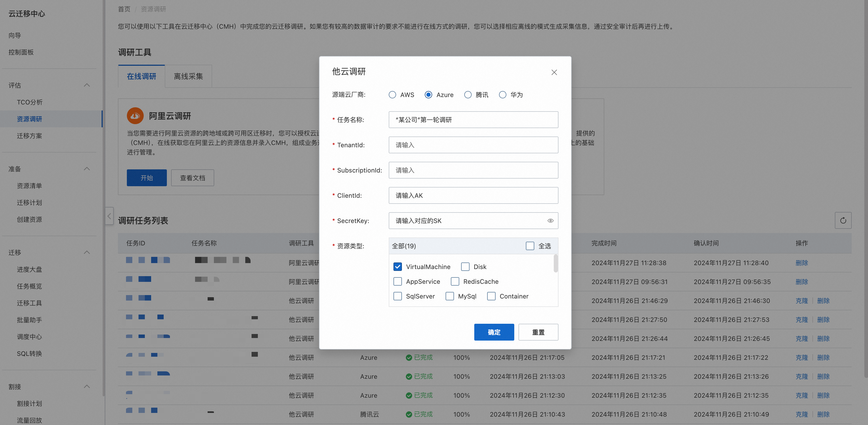Screen dimensions: 868x425
Task: Click the 全部(19) resource type header
Action: coord(404,246)
